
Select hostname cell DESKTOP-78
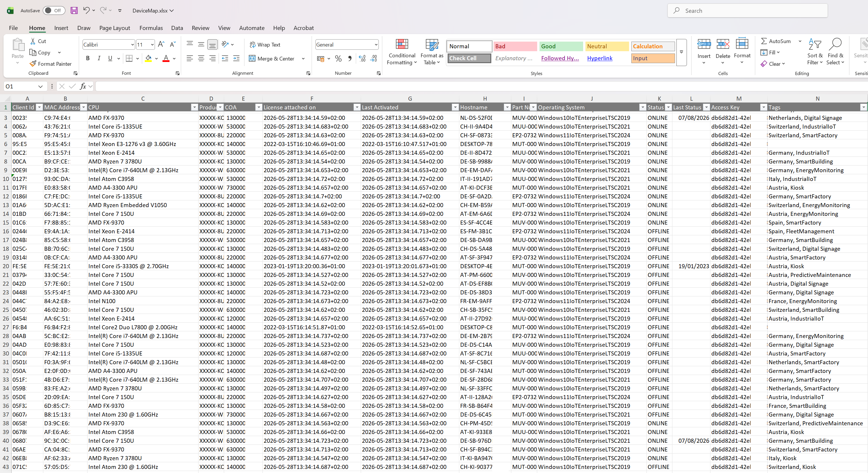pyautogui.click(x=485, y=144)
